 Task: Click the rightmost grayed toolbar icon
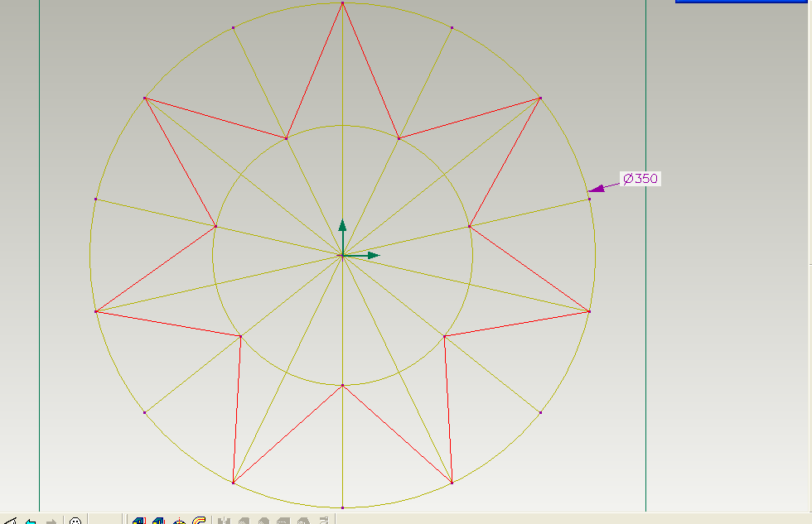[x=323, y=519]
